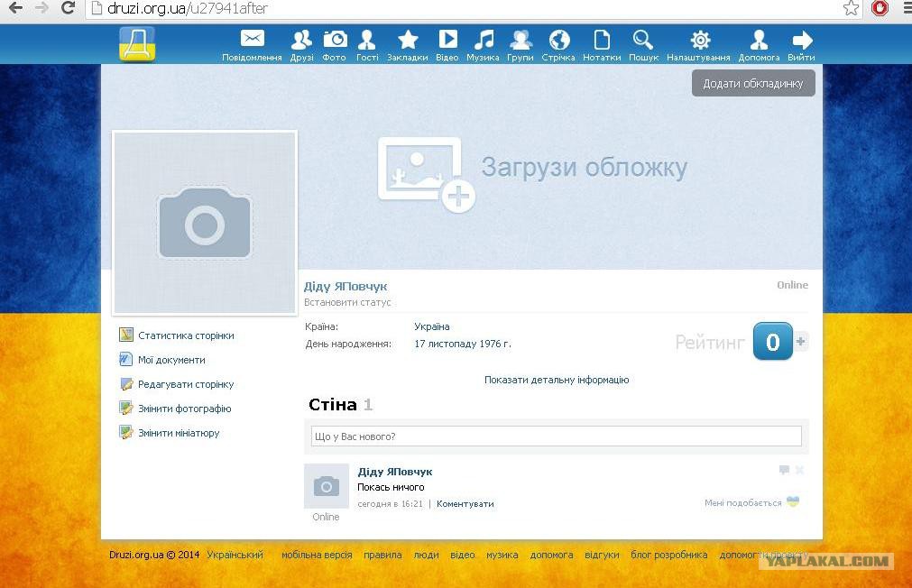Open the Гості guests icon
The height and width of the screenshot is (588, 912).
(x=366, y=40)
